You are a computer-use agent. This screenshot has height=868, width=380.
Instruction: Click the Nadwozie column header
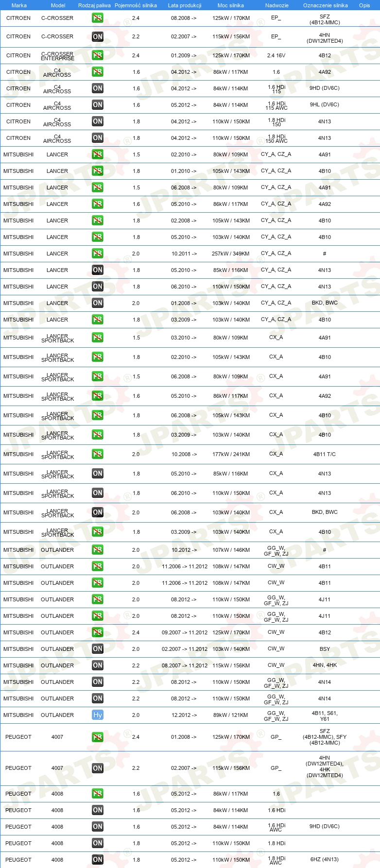pyautogui.click(x=277, y=5)
